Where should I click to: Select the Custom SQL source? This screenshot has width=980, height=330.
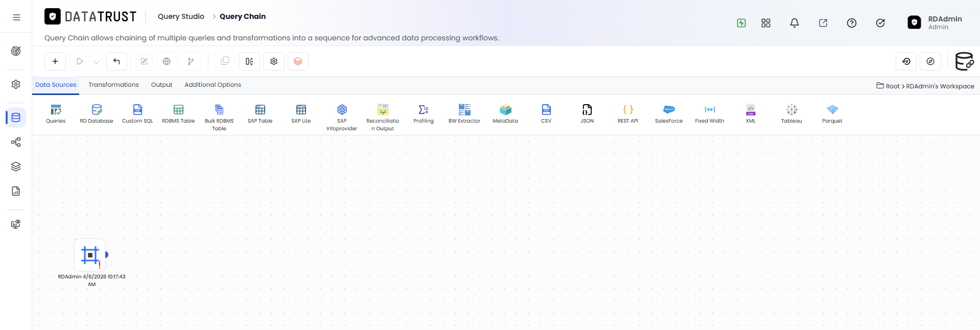click(137, 114)
